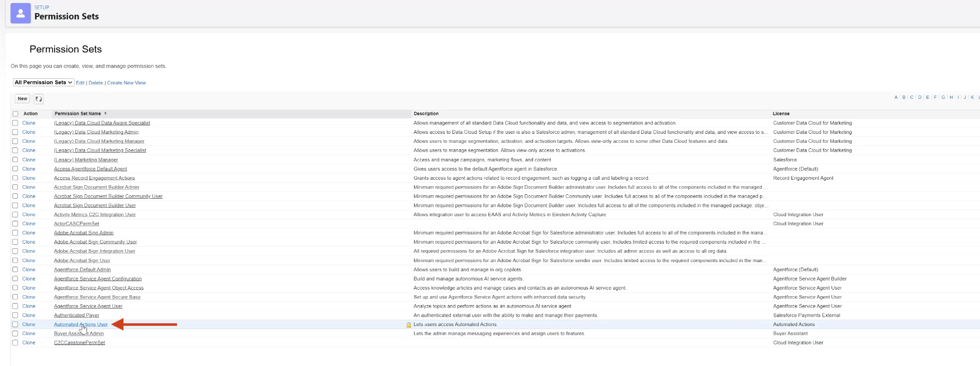Filter list by letter K
The width and height of the screenshot is (980, 366).
972,97
